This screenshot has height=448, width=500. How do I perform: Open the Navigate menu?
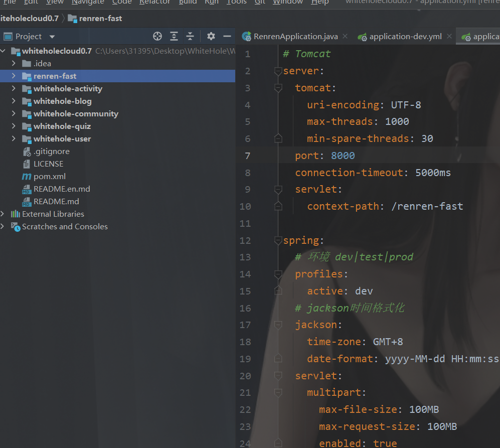tap(88, 2)
